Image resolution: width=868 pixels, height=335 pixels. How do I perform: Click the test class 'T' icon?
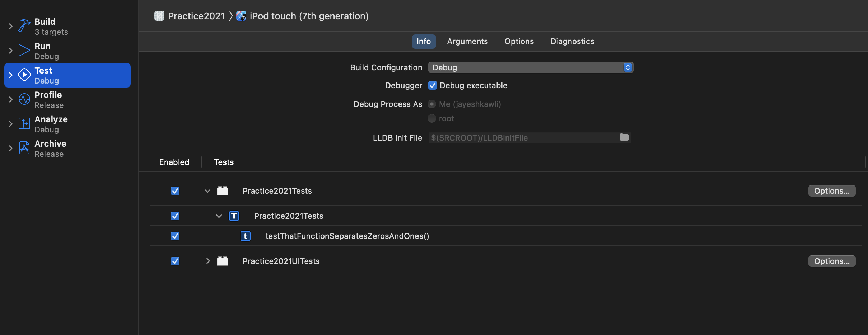(x=234, y=216)
